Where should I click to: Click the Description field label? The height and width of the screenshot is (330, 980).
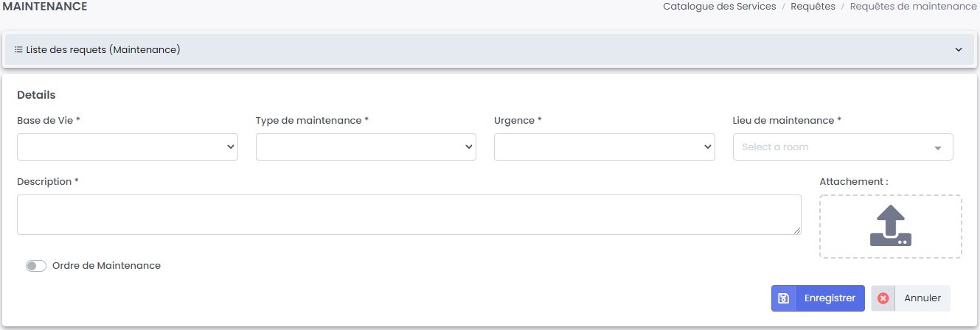tap(44, 182)
